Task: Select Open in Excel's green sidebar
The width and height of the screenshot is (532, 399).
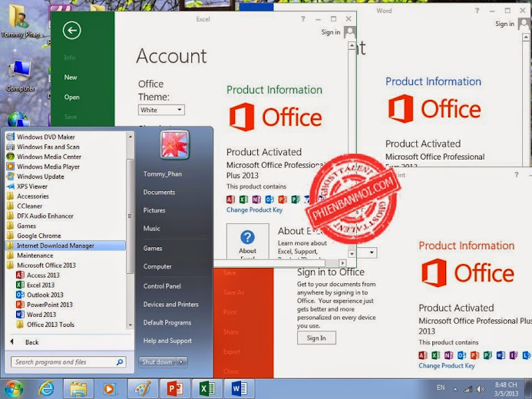Action: pos(71,97)
